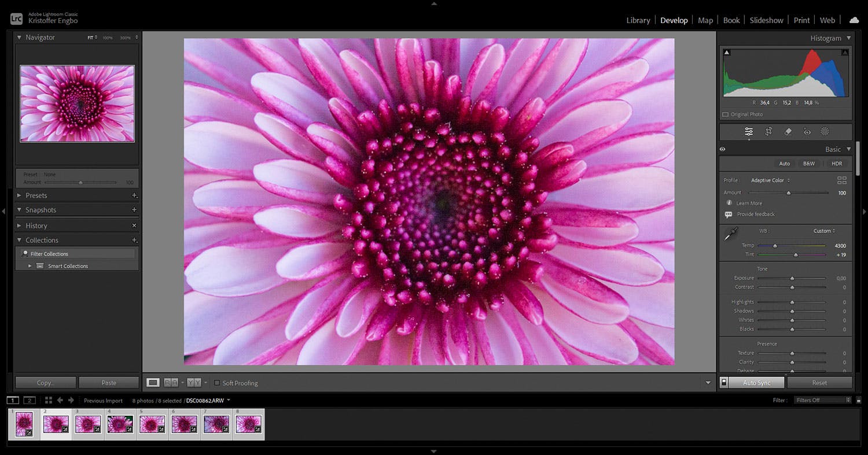Expand the Presets panel
The width and height of the screenshot is (868, 455).
click(19, 195)
